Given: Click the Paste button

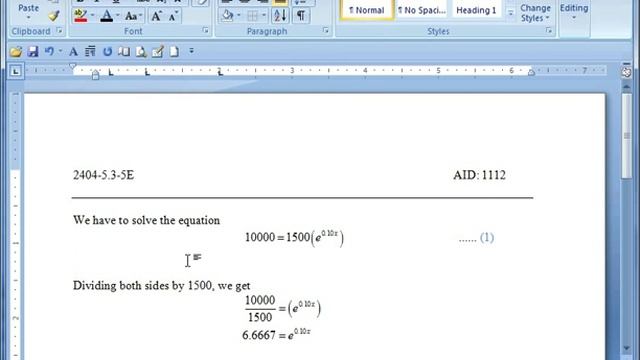Looking at the screenshot, I should (28, 7).
